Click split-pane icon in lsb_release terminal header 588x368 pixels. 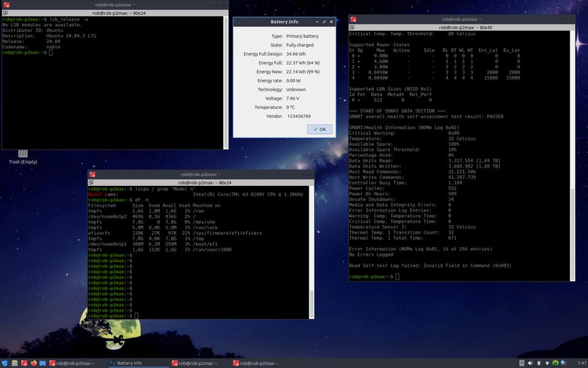6,12
